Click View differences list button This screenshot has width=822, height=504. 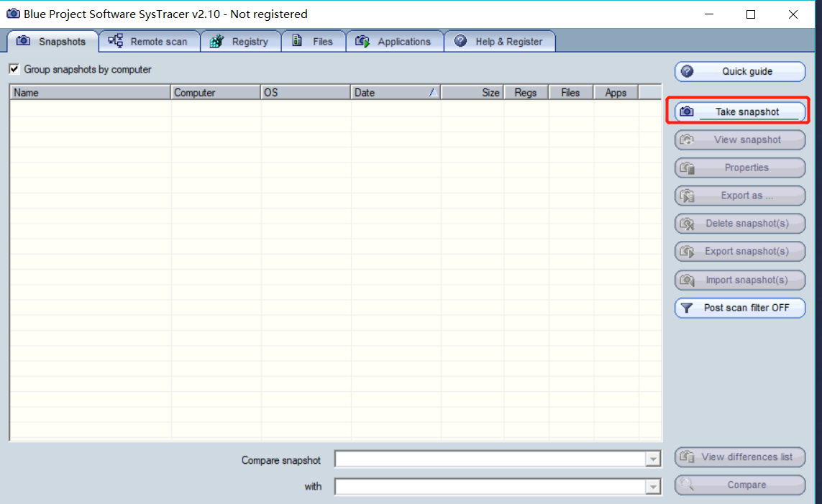coord(740,457)
